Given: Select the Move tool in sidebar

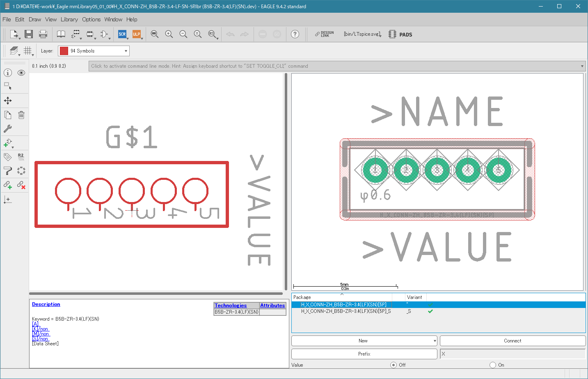Looking at the screenshot, I should click(x=8, y=101).
